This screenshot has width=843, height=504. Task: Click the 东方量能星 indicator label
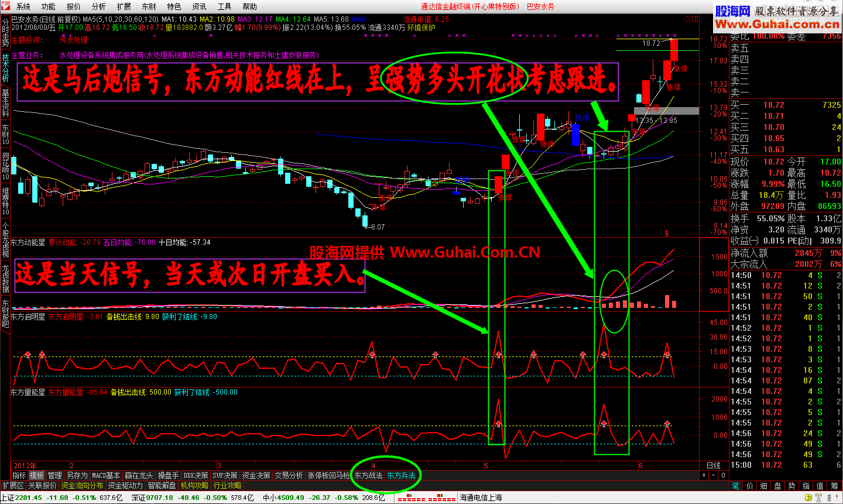click(28, 392)
